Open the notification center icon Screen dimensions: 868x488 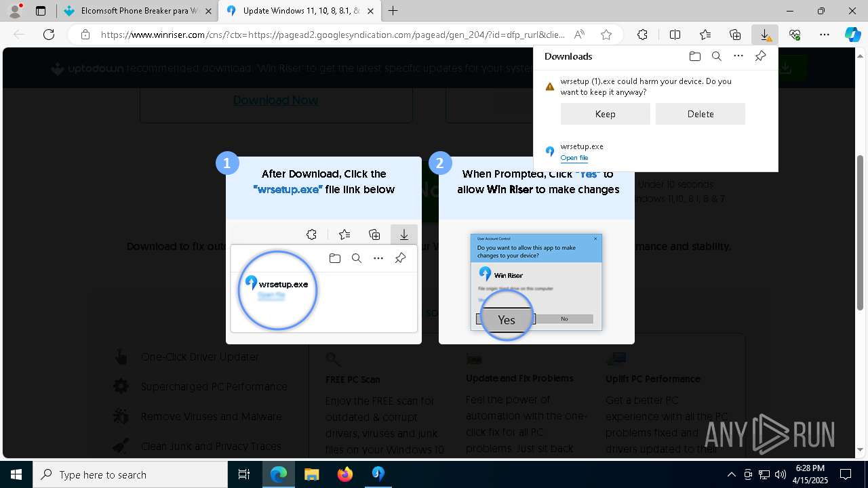(846, 474)
